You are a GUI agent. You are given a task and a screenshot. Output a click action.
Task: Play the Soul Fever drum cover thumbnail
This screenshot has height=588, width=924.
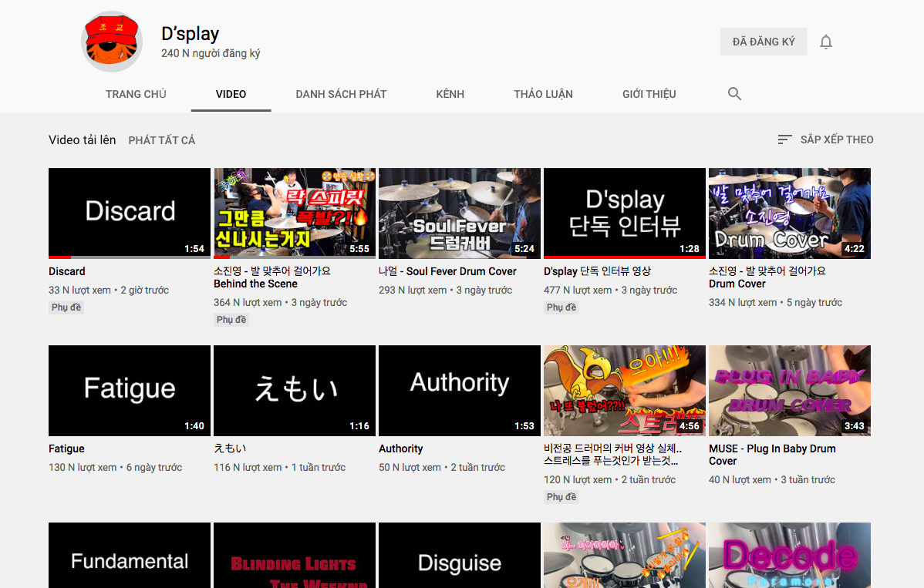[x=460, y=213]
